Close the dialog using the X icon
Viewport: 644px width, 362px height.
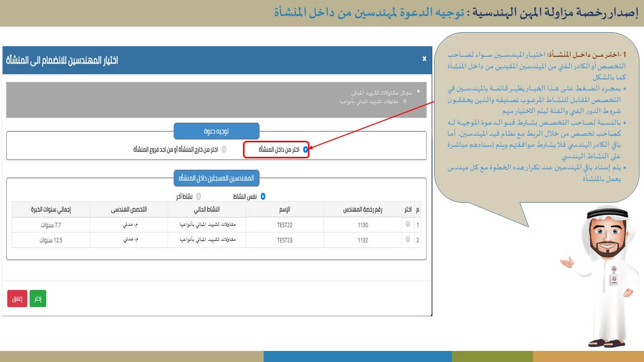[x=424, y=59]
